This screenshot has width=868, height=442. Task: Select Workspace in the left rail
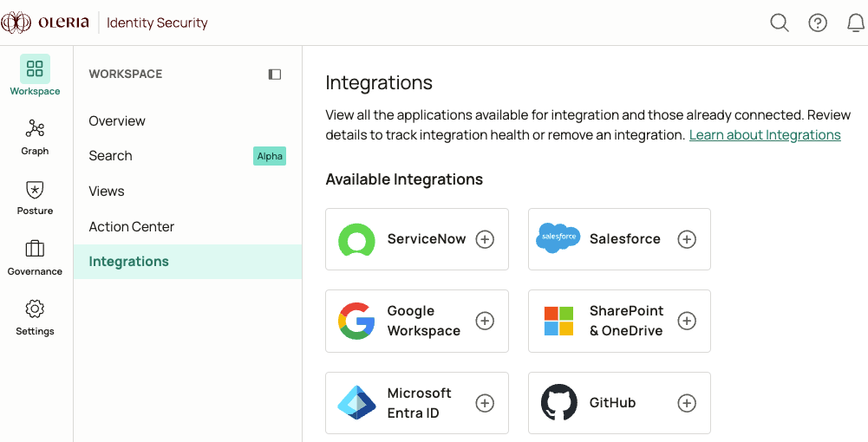click(35, 75)
